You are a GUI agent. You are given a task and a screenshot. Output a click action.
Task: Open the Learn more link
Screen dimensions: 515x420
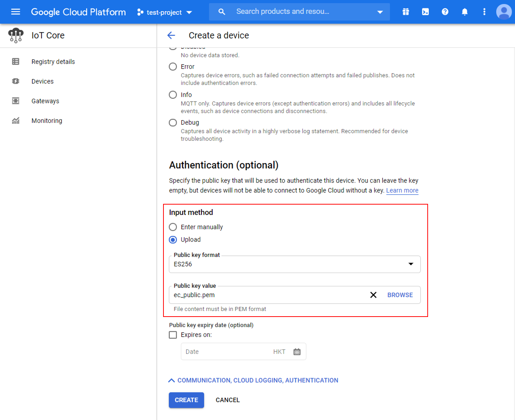tap(402, 190)
